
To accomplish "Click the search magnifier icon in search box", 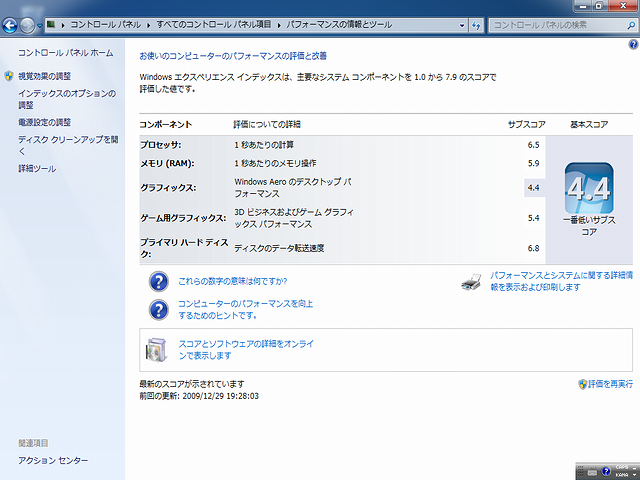I will pos(631,25).
